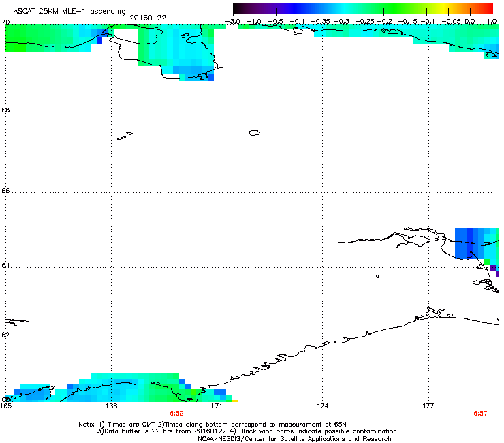
Task: Click the latitude label "62"
Action: [5, 335]
